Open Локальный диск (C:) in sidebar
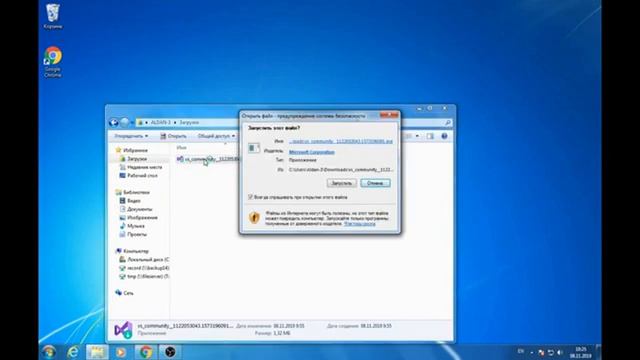The height and width of the screenshot is (360, 640). coord(148,260)
